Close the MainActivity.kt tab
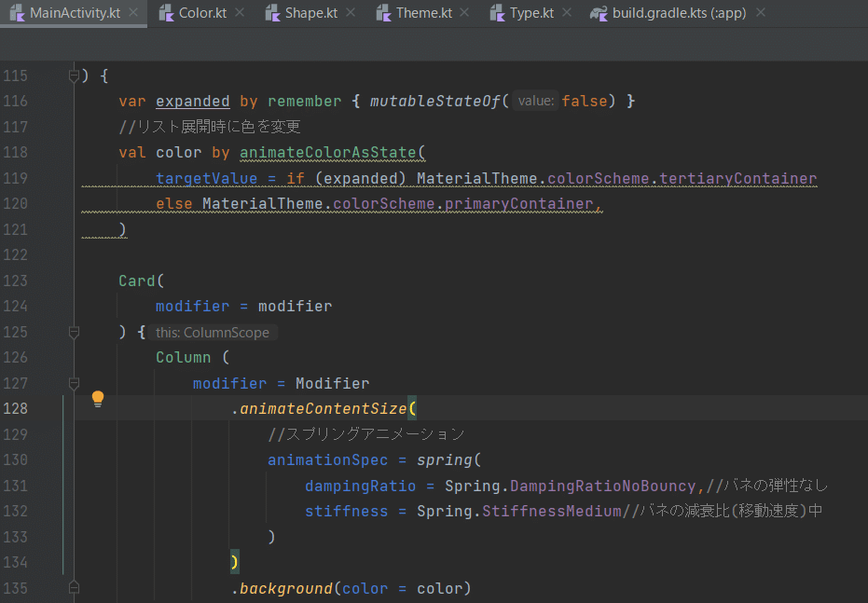This screenshot has height=603, width=868. pyautogui.click(x=133, y=12)
